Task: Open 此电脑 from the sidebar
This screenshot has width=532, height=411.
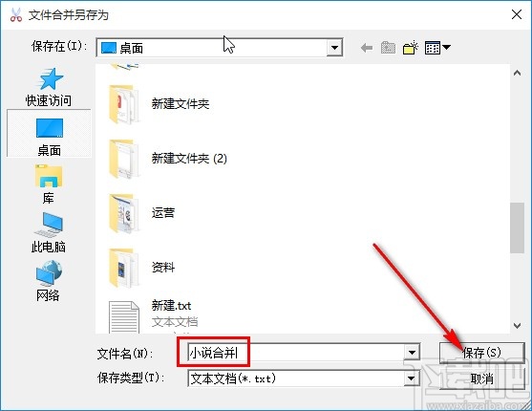Action: point(49,232)
